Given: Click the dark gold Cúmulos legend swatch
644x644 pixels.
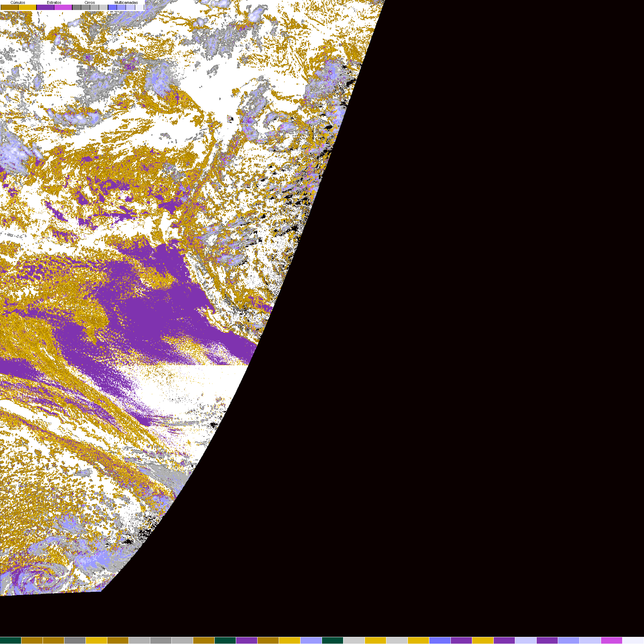Looking at the screenshot, I should tap(10, 7).
